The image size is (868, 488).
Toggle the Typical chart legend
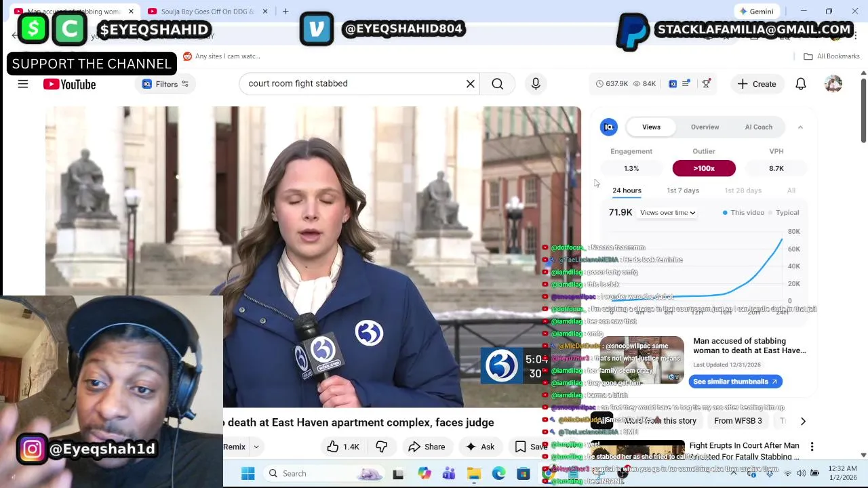pos(783,213)
